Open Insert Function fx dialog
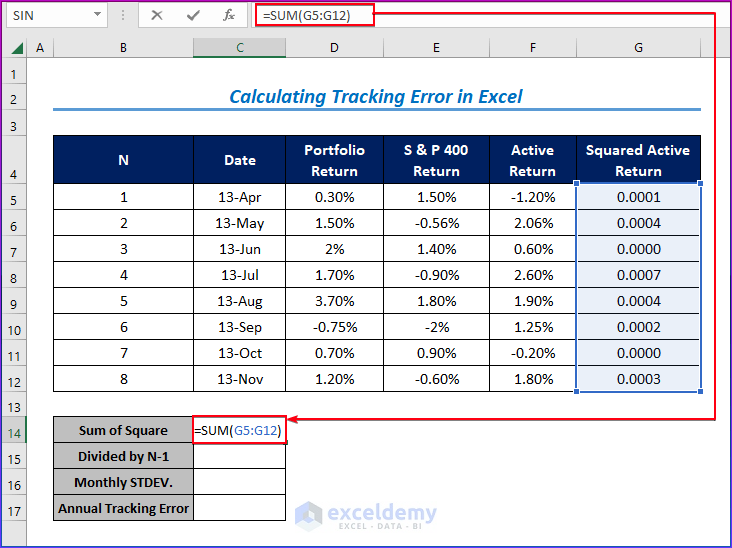 228,15
